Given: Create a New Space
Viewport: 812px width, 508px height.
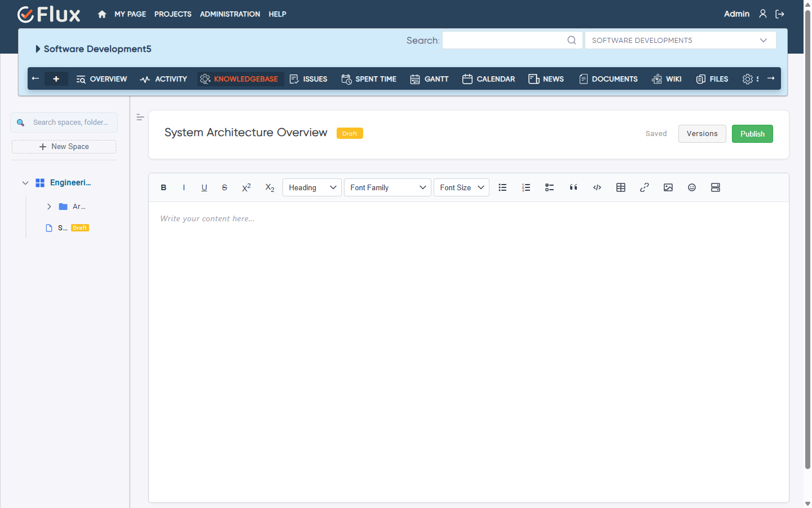Looking at the screenshot, I should [64, 147].
